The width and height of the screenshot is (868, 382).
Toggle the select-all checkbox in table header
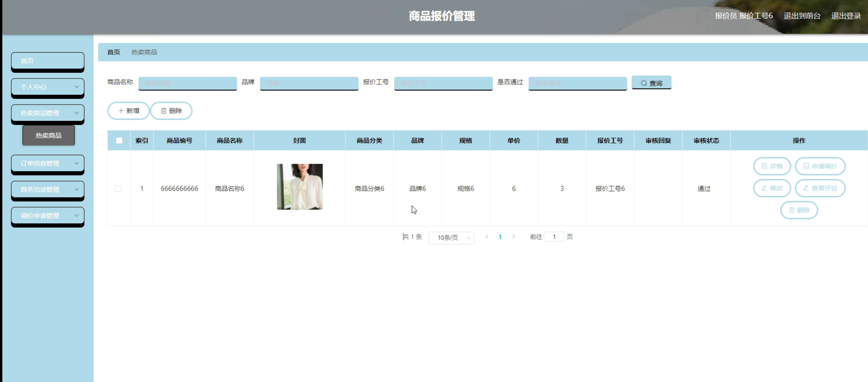(x=119, y=141)
